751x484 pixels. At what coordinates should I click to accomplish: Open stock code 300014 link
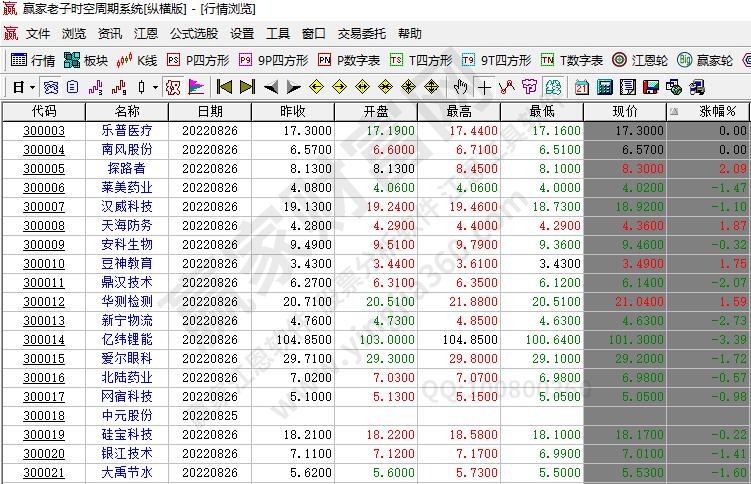(x=44, y=339)
